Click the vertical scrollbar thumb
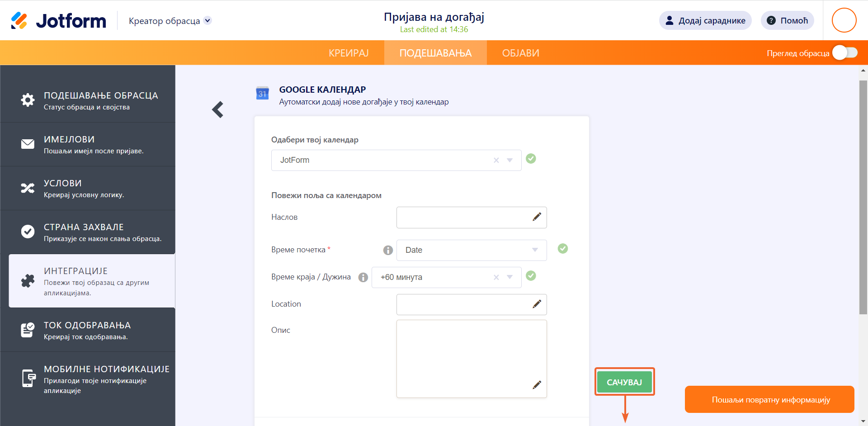This screenshot has height=426, width=868. [863, 197]
